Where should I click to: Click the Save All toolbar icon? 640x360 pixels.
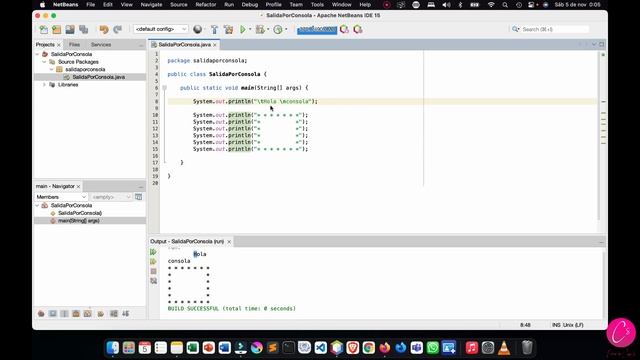click(84, 29)
